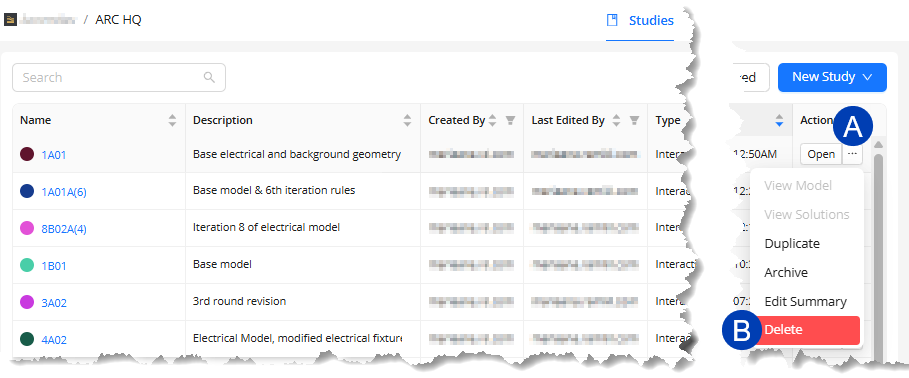Viewport: 909px width, 378px height.
Task: Click ARC HQ in the breadcrumb
Action: point(118,20)
